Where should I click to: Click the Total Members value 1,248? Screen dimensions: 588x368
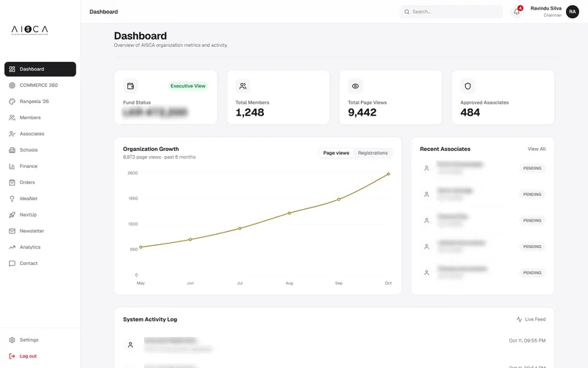(x=250, y=113)
